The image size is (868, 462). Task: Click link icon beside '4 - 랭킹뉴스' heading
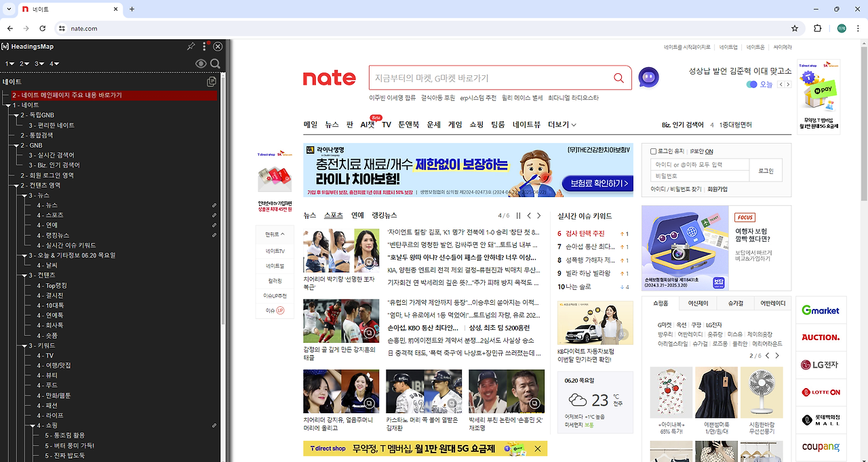[x=214, y=235]
